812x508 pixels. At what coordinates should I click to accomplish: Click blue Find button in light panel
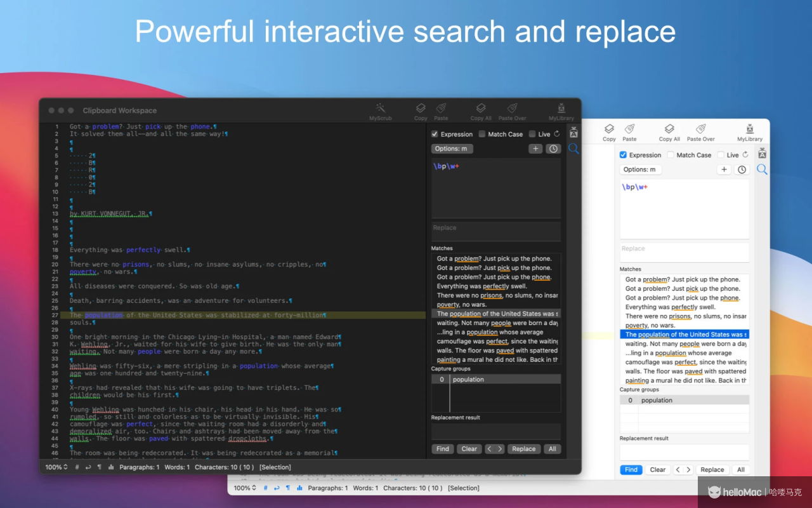(x=631, y=470)
